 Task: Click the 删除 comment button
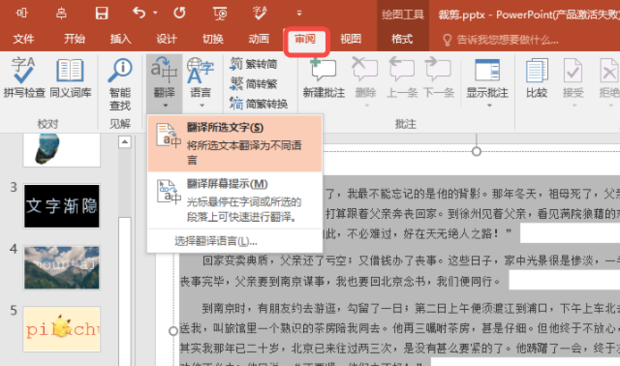pos(365,81)
